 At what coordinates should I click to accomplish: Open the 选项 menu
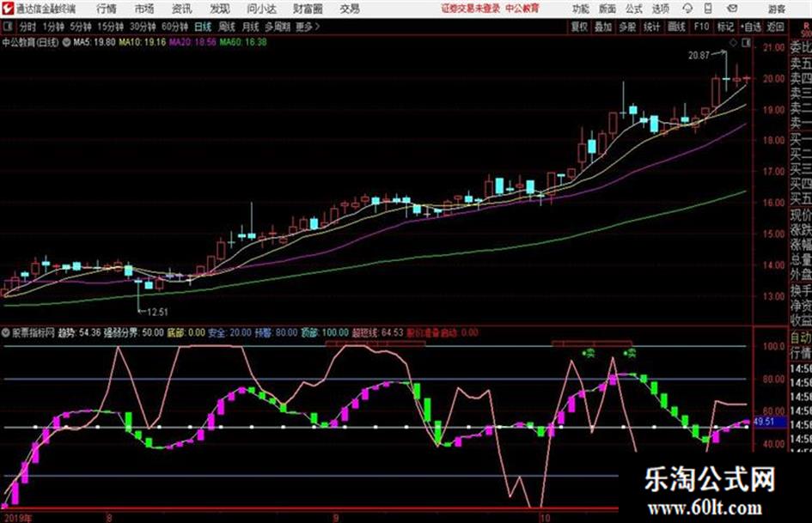pyautogui.click(x=660, y=9)
